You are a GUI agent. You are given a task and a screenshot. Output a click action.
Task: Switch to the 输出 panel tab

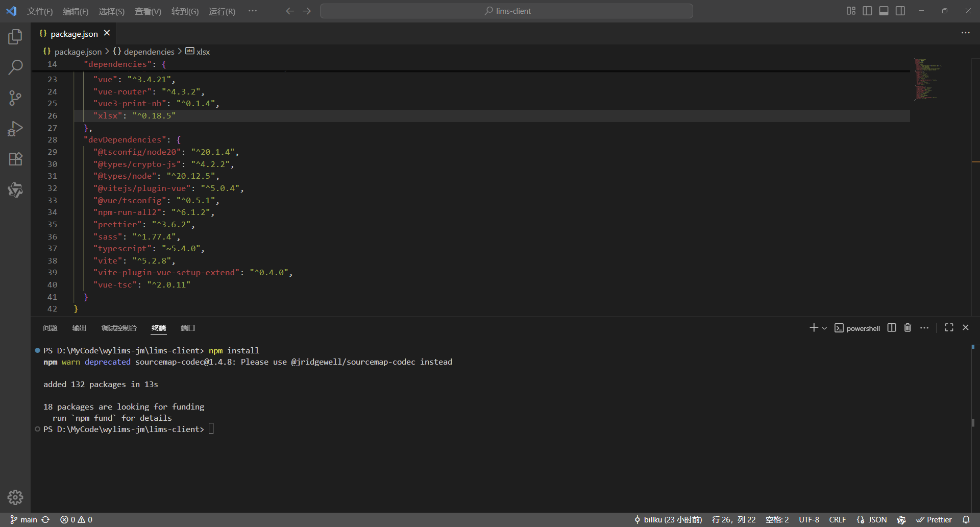[x=79, y=328]
